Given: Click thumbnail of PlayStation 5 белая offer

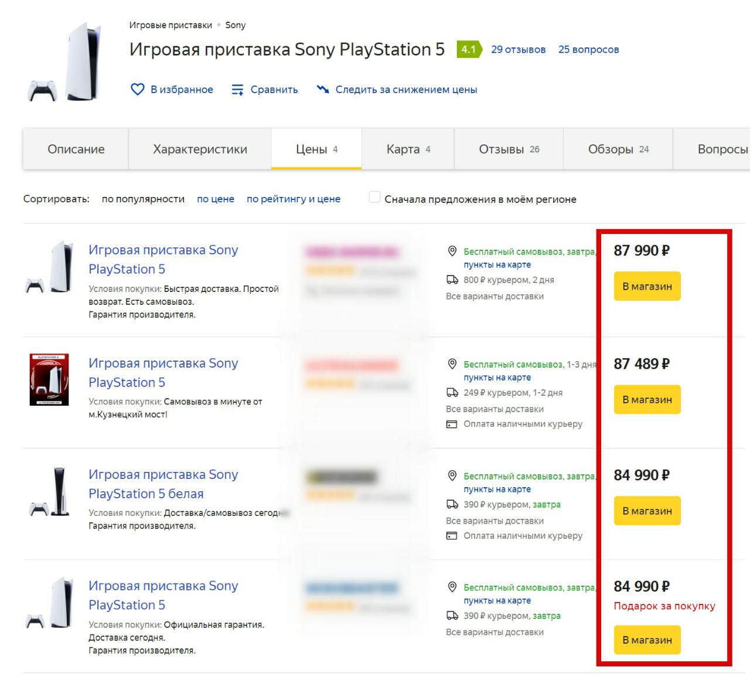Looking at the screenshot, I should (49, 491).
